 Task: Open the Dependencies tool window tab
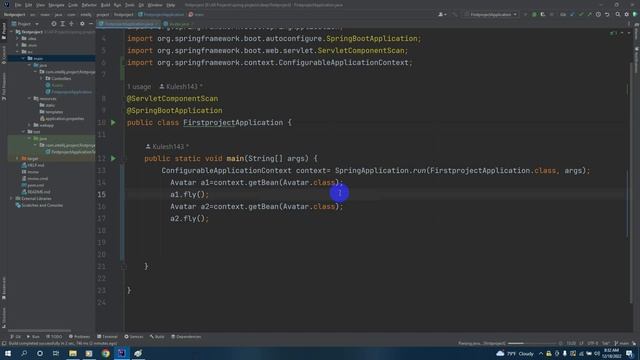click(x=186, y=337)
